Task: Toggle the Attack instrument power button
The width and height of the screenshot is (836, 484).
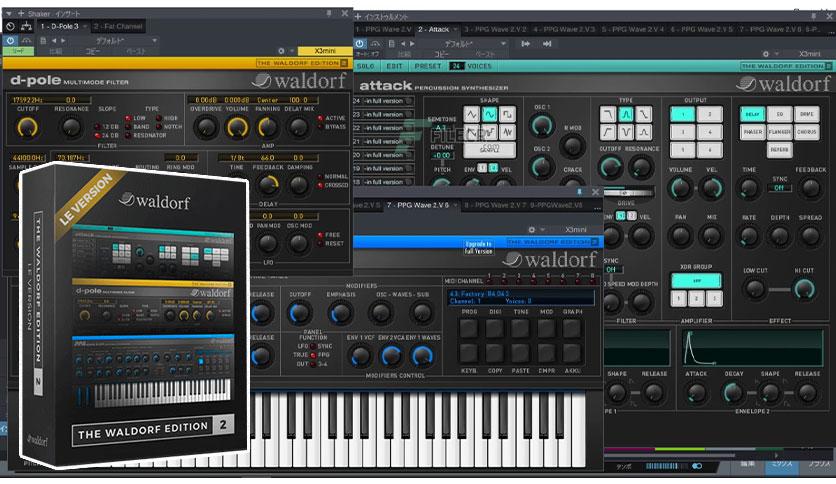Action: click(x=360, y=44)
